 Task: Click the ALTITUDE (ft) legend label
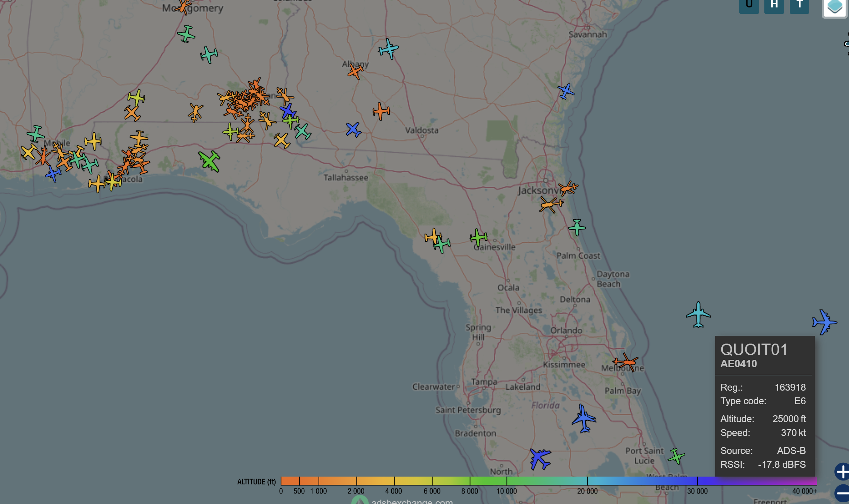click(256, 482)
